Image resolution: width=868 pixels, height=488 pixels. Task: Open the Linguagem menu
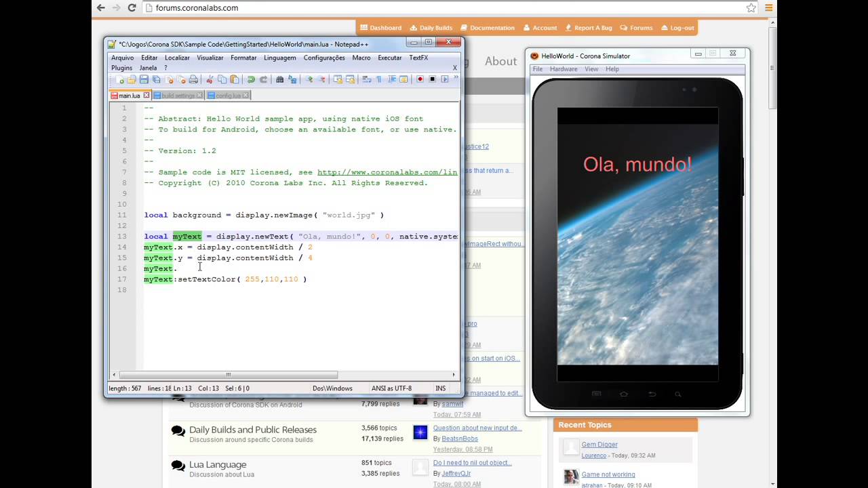click(279, 58)
